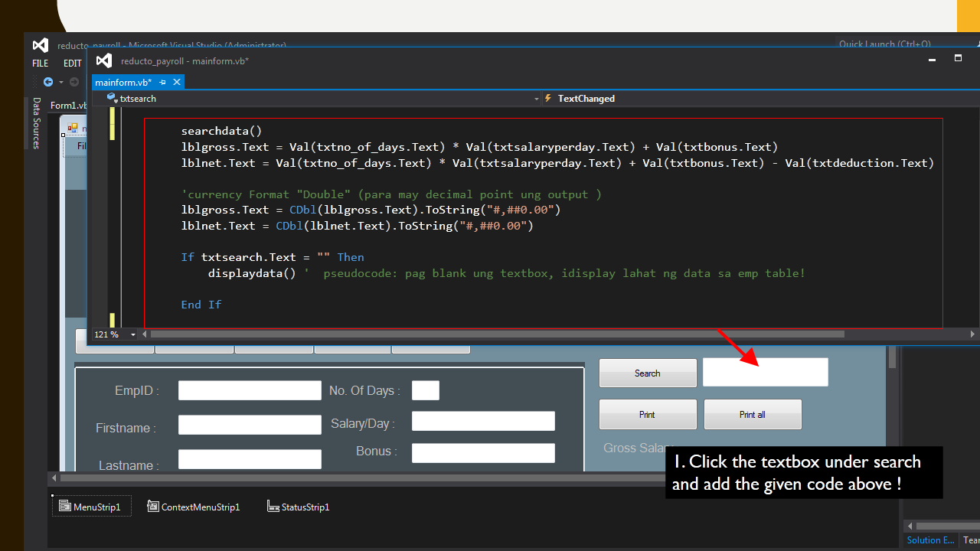Click the inner window's Visual Studio icon
The height and width of the screenshot is (551, 980).
point(103,60)
